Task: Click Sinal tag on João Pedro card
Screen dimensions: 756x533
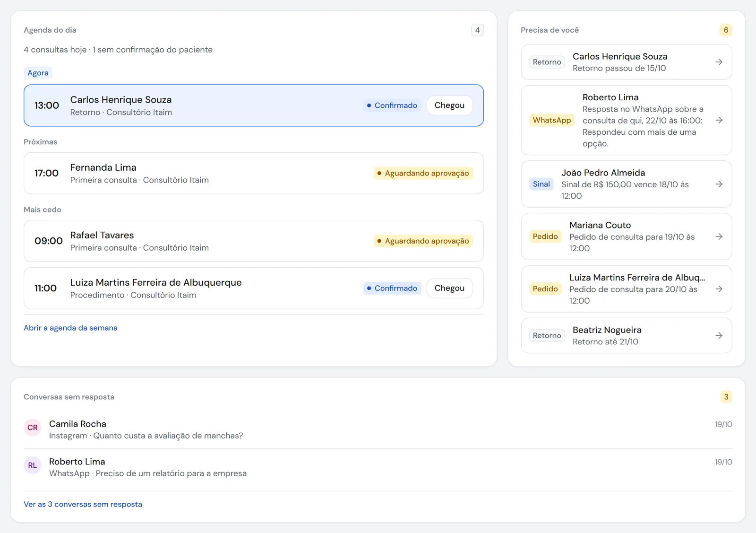Action: [x=541, y=184]
